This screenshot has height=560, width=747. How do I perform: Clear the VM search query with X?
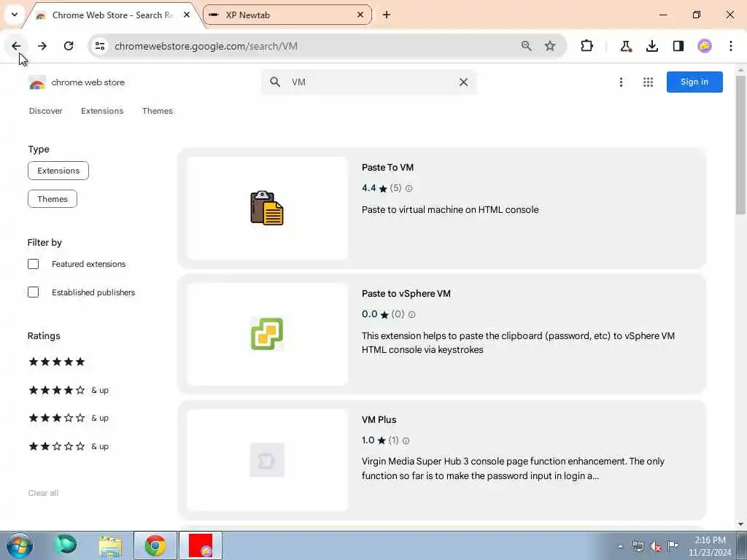point(463,82)
